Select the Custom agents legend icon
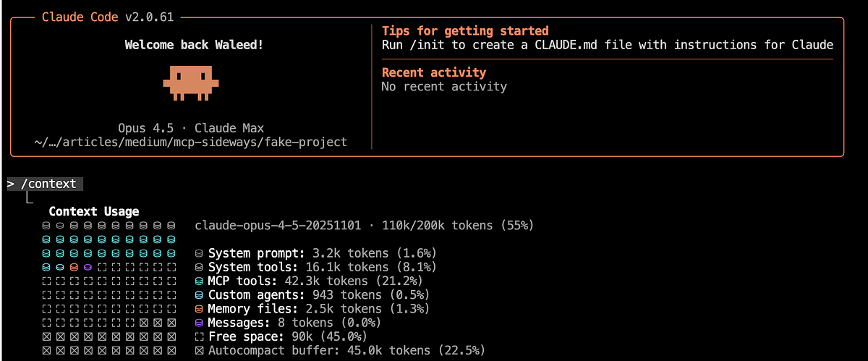This screenshot has height=361, width=868. [200, 295]
